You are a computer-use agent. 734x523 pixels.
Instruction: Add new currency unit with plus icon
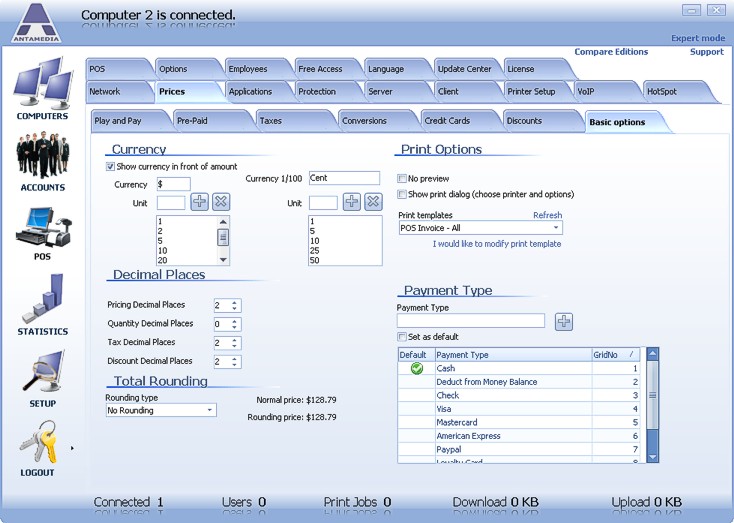pyautogui.click(x=199, y=202)
